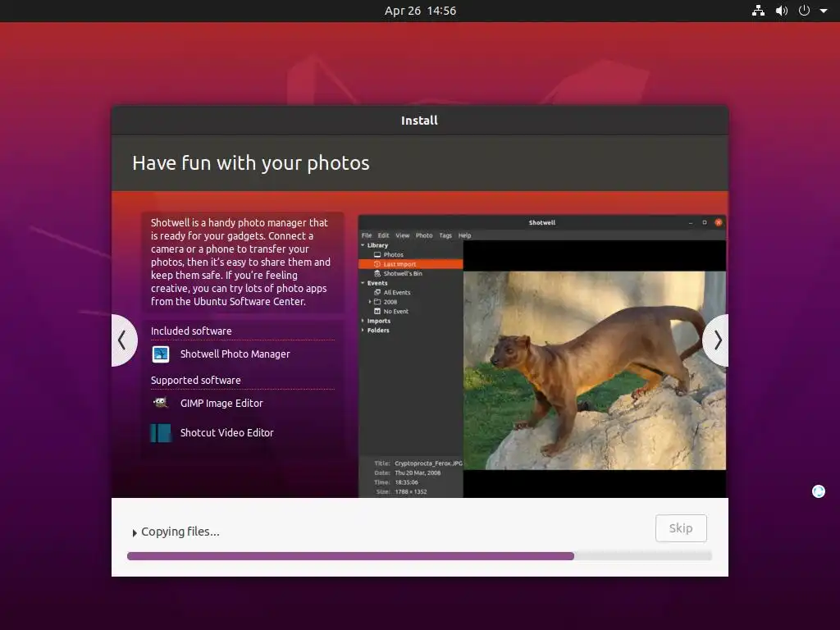The image size is (840, 630).
Task: Expand the Copying files details triangle
Action: [x=135, y=532]
